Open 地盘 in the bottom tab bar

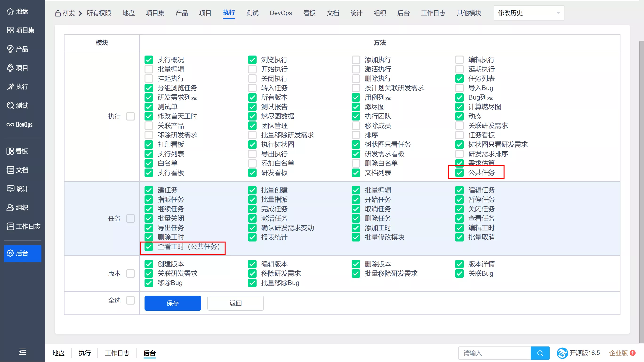(58, 353)
